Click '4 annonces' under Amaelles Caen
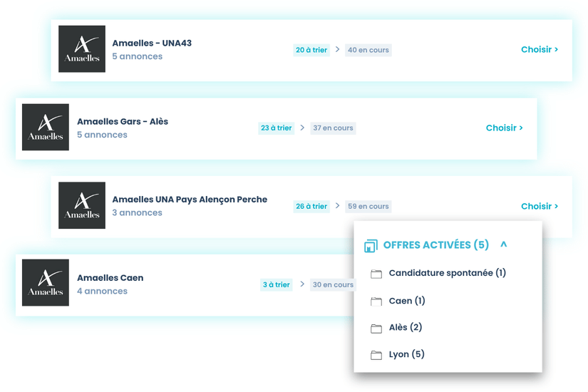Screen dimensions: 588x392 click(x=102, y=291)
